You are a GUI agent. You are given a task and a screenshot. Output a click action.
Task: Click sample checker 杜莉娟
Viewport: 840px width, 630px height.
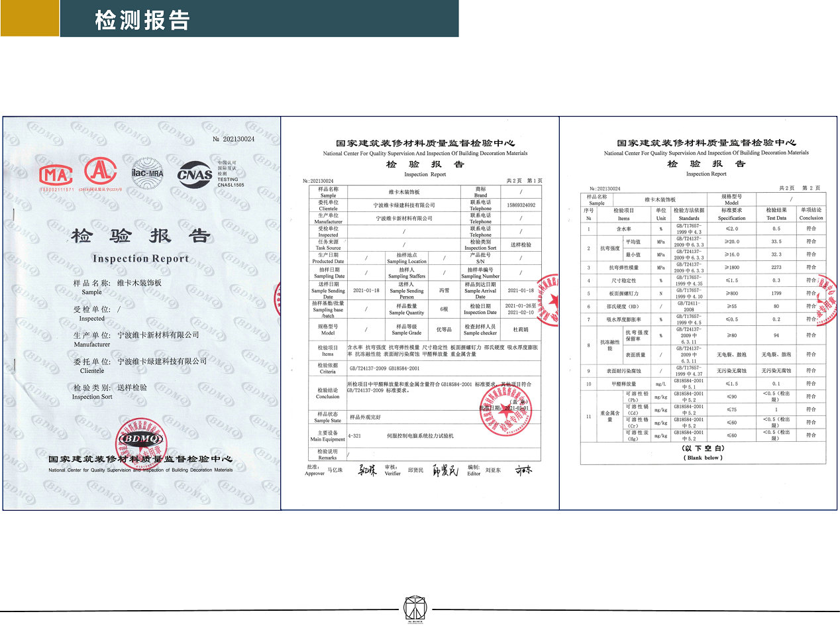point(521,329)
